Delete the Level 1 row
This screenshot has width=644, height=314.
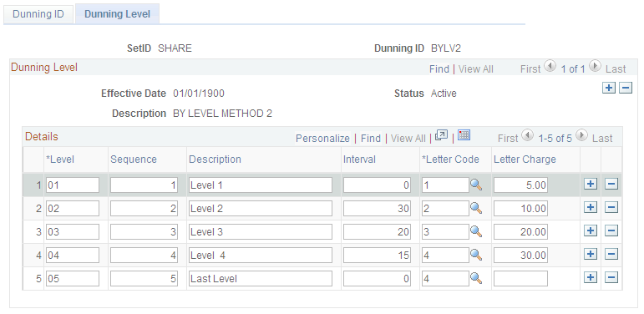click(x=611, y=185)
